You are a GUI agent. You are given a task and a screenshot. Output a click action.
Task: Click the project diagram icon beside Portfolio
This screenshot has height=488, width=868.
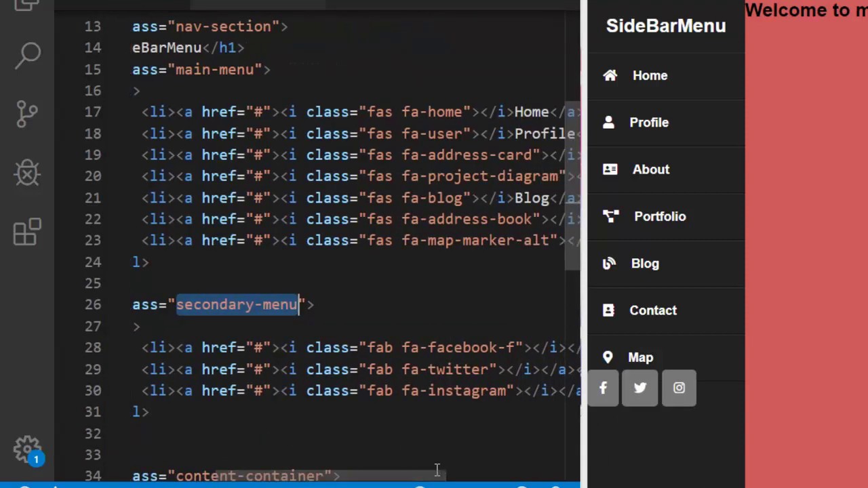coord(611,216)
